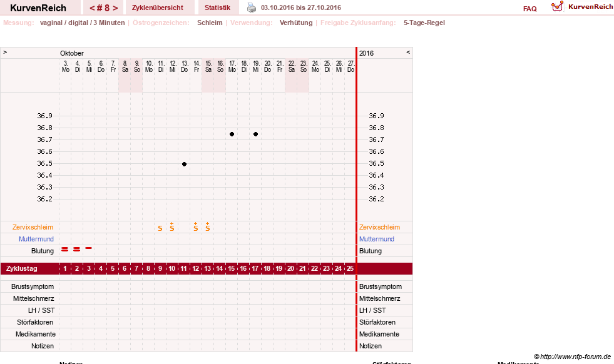Click the printer icon
This screenshot has width=614, height=364.
pos(252,8)
